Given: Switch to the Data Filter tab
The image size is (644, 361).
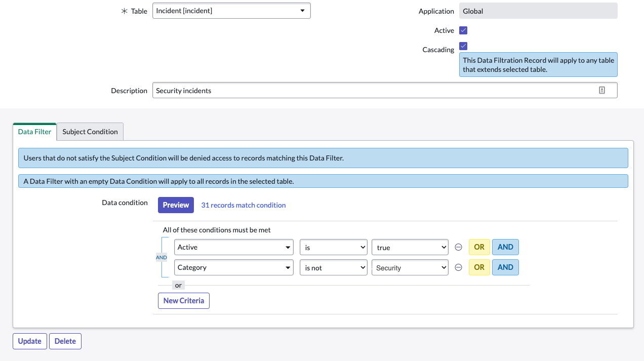Looking at the screenshot, I should tap(34, 132).
